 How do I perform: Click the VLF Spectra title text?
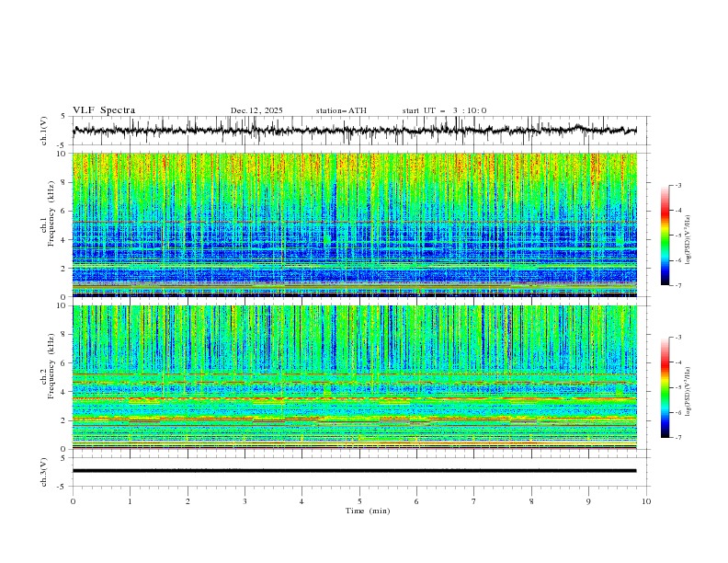click(104, 110)
